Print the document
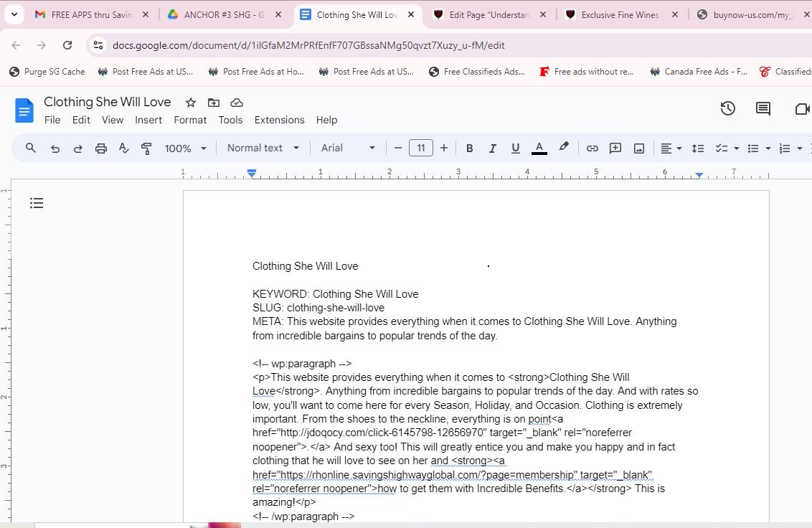 (x=101, y=148)
